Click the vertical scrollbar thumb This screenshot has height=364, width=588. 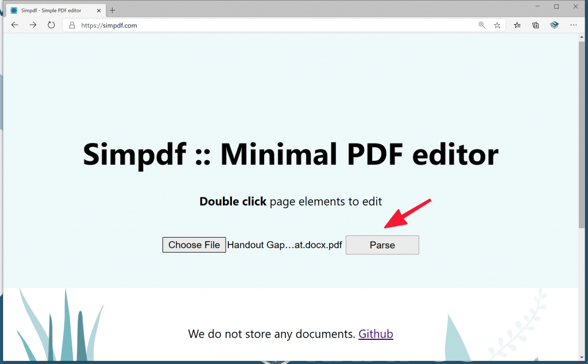click(582, 135)
